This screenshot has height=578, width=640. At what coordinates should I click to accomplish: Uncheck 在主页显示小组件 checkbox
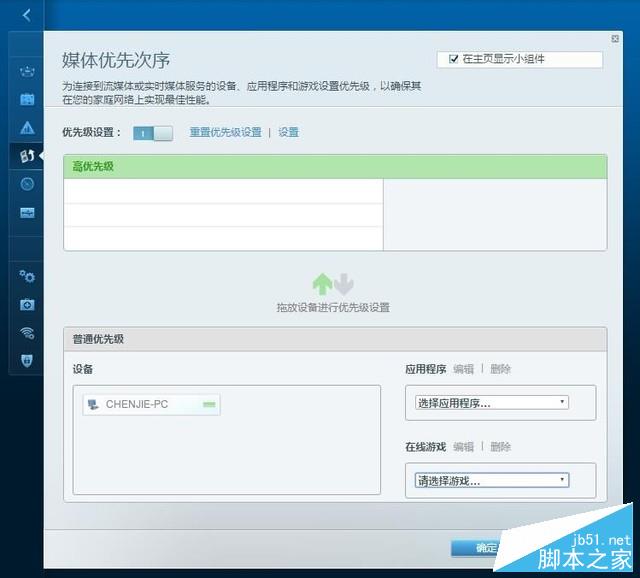tap(453, 59)
